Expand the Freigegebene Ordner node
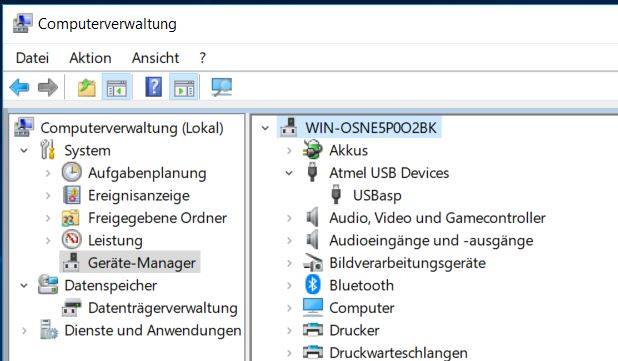The image size is (618, 361). 48,218
